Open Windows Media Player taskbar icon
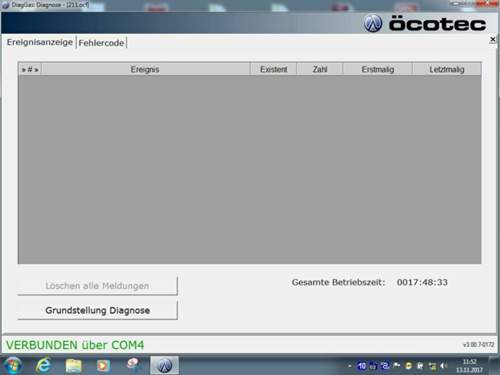The width and height of the screenshot is (500, 375). point(103,366)
